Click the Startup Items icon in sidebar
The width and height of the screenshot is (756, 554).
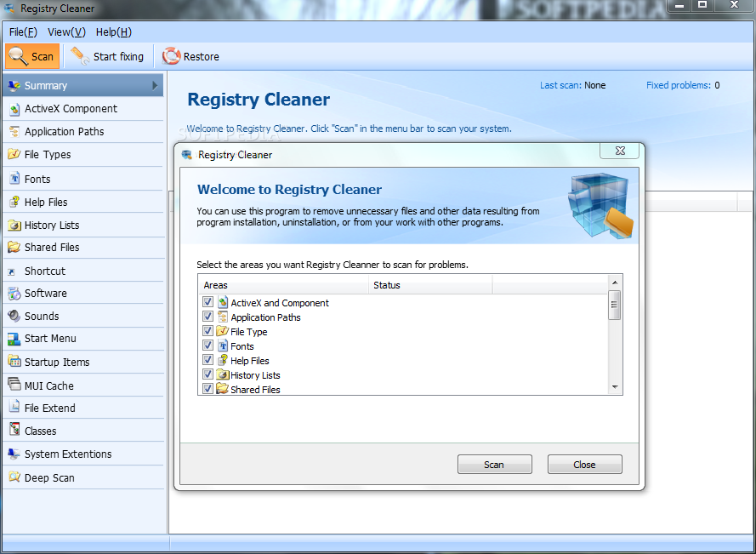[14, 362]
